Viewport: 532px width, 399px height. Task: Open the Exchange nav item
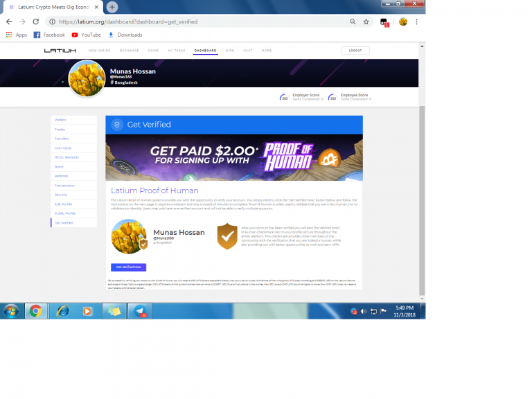pos(129,51)
